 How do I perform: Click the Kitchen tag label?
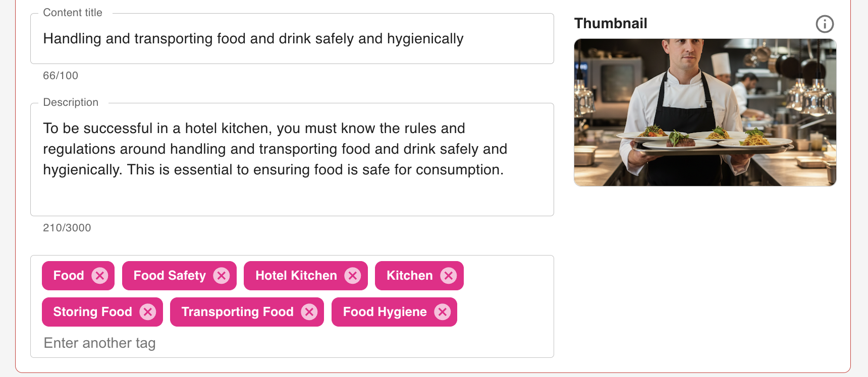409,276
